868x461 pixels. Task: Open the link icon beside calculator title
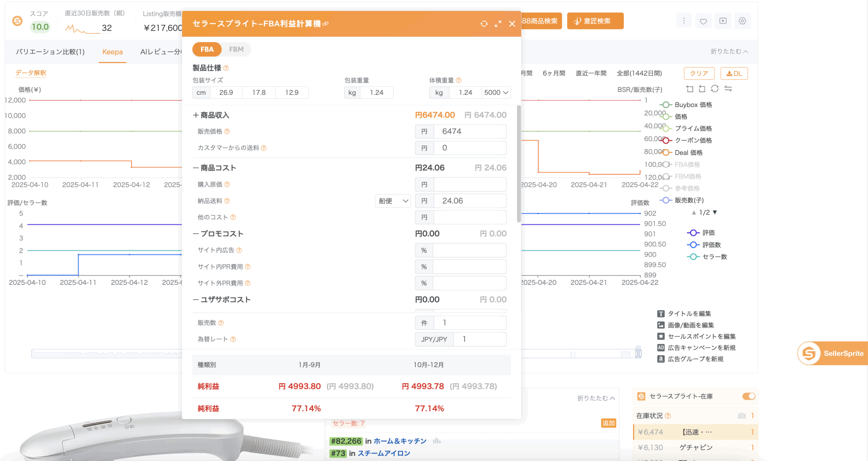pos(325,24)
